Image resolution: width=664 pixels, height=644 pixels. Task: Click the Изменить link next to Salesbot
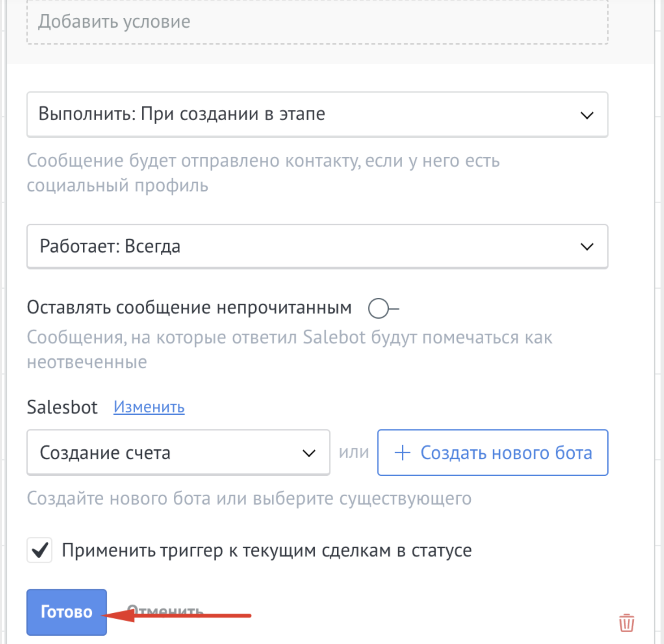point(149,407)
